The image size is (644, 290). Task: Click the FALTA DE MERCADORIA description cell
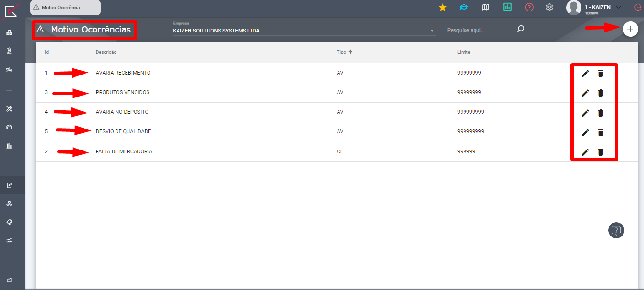coord(124,151)
